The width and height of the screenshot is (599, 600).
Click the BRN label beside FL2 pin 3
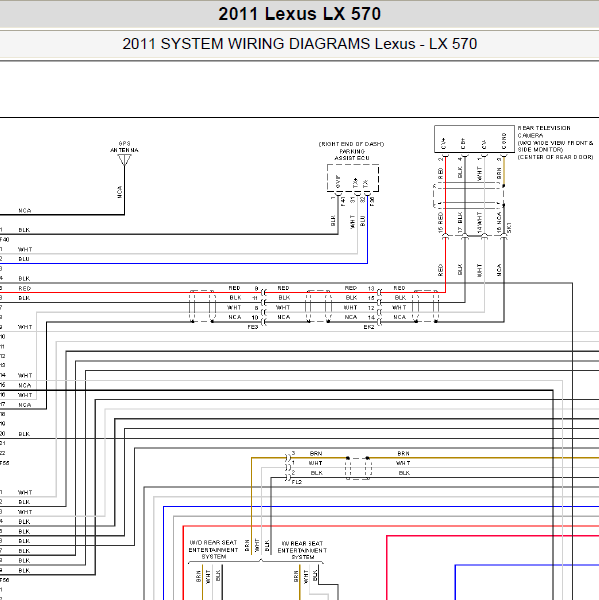coord(316,453)
